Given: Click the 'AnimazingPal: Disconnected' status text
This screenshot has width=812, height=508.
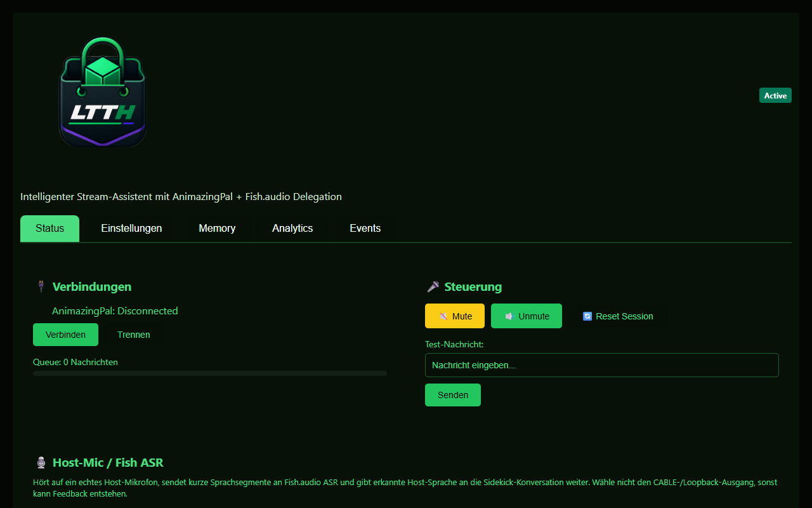Looking at the screenshot, I should coord(115,311).
